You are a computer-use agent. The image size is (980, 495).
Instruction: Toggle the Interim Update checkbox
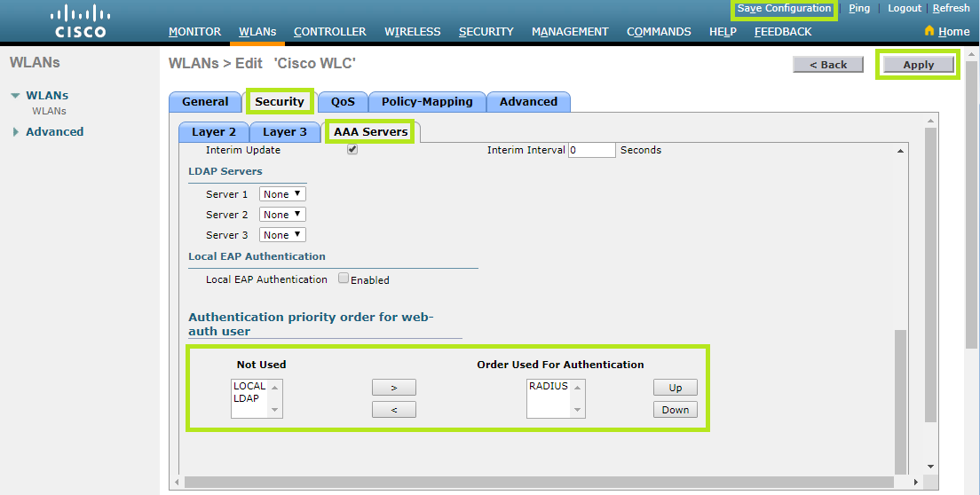(x=352, y=150)
